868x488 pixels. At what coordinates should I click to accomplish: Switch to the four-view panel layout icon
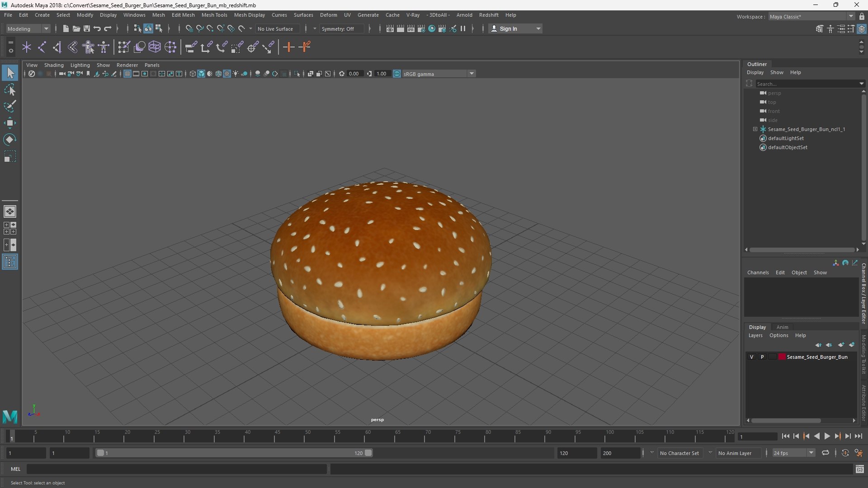coord(10,228)
